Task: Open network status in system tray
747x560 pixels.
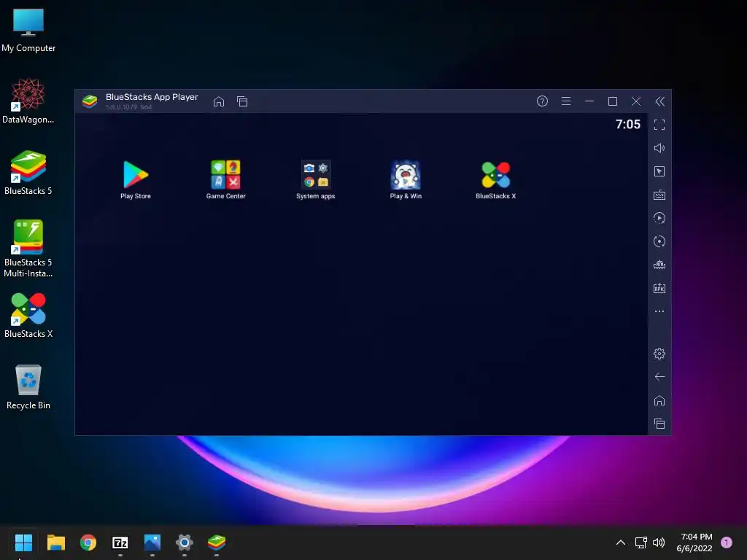Action: 640,542
